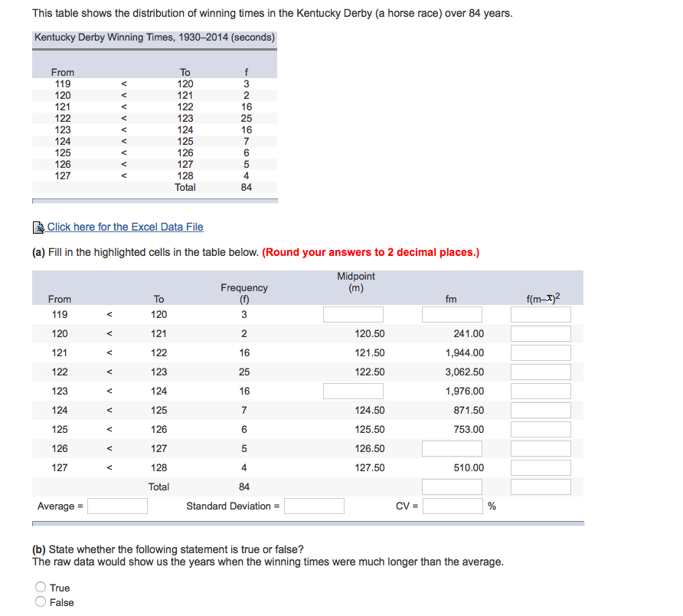Click the f(m−x̄)² cell beside fm 753.00
Image resolution: width=683 pixels, height=616 pixels.
pyautogui.click(x=540, y=429)
